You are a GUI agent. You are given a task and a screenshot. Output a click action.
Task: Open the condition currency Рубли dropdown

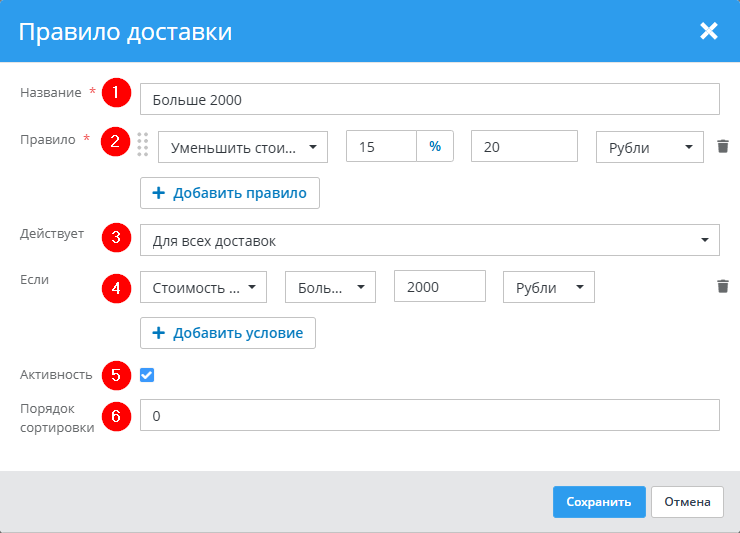548,287
